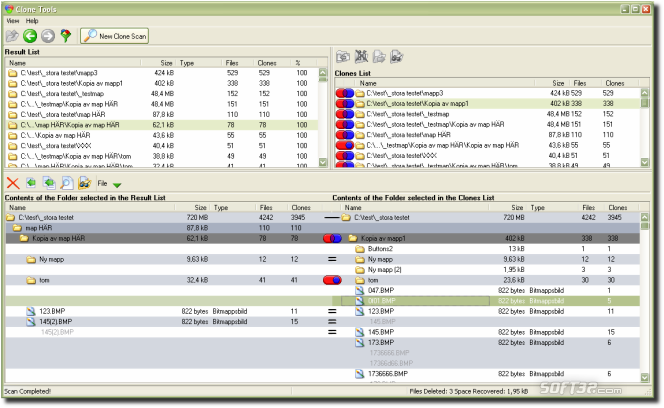
Task: Click Scan Completed! status bar text
Action: (x=28, y=391)
